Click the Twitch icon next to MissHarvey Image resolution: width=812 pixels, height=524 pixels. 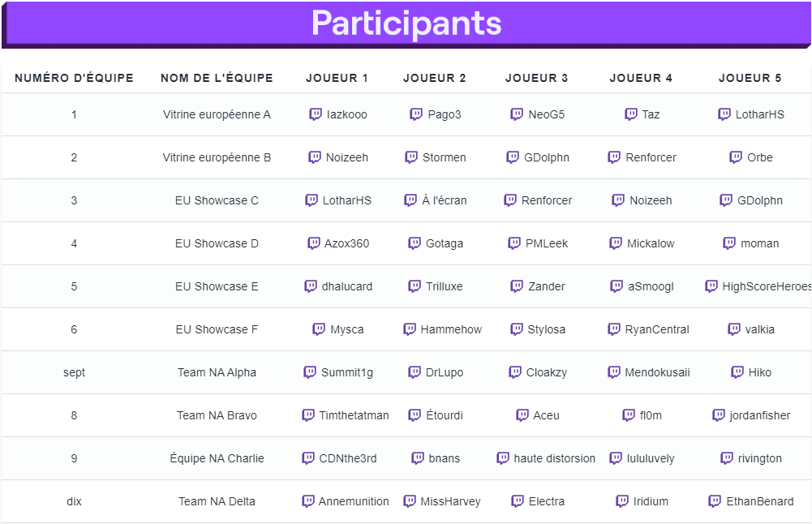409,501
